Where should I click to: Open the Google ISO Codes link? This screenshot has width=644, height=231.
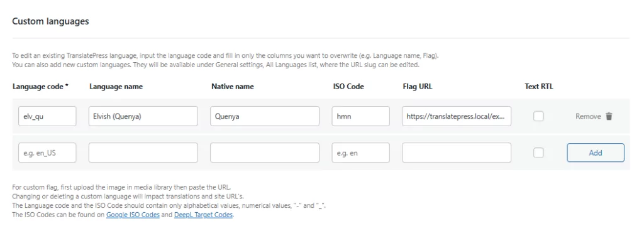click(133, 215)
